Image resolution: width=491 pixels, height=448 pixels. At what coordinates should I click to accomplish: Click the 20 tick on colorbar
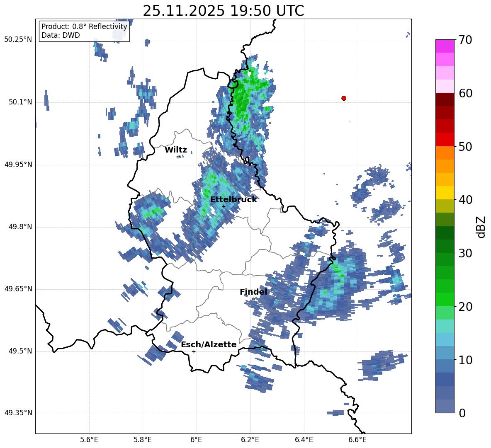(x=465, y=306)
